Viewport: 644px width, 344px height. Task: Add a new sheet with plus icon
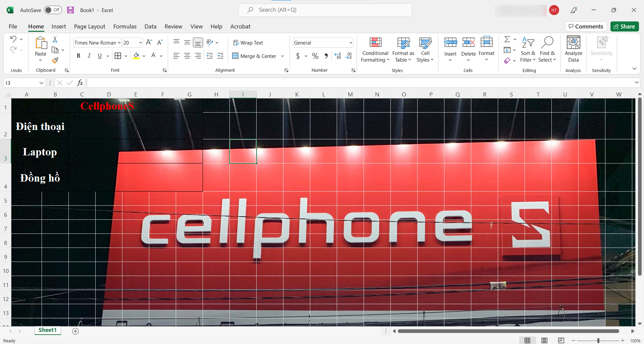[75, 331]
